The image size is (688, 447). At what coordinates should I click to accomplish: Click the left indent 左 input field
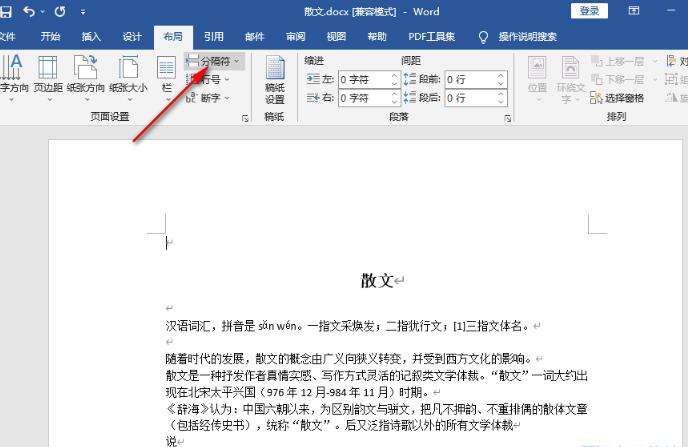[365, 79]
